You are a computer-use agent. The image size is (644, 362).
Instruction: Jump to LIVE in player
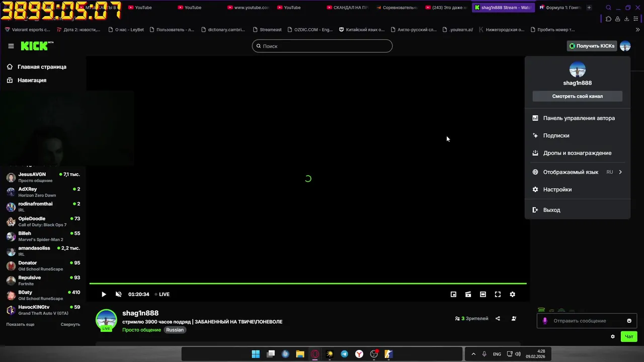click(162, 294)
